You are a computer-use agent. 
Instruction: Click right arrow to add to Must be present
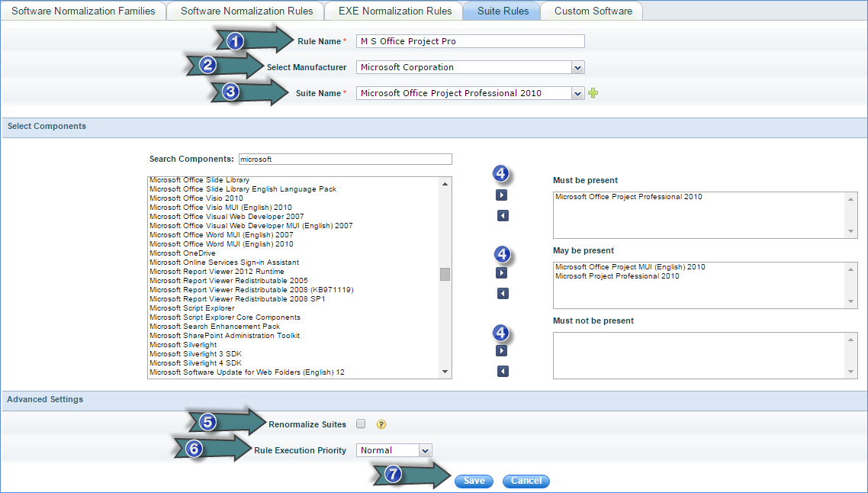tap(502, 195)
